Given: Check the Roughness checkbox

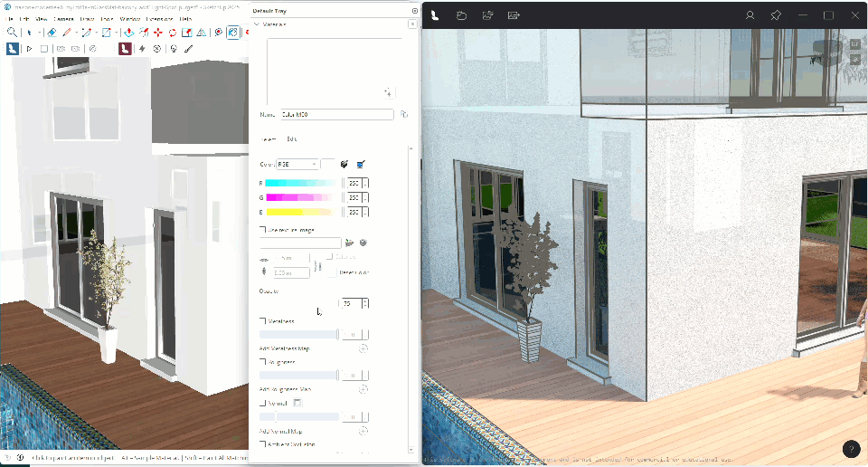Looking at the screenshot, I should coord(263,362).
